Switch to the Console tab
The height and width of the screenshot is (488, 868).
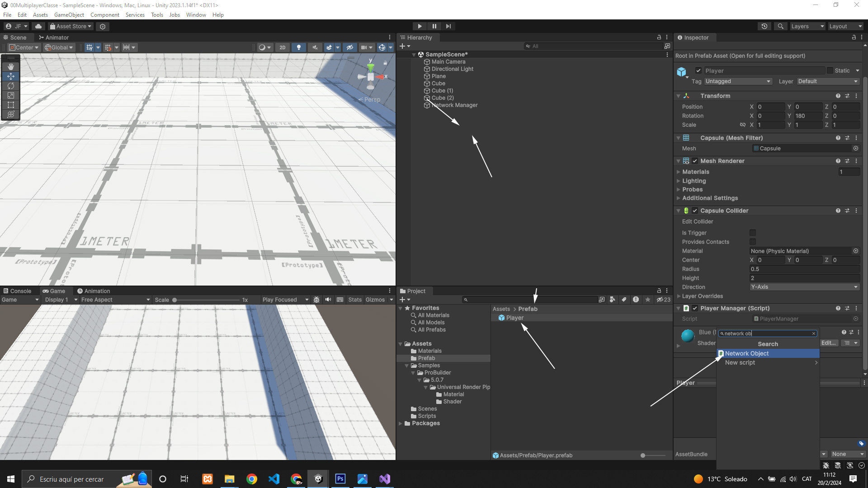click(x=18, y=291)
